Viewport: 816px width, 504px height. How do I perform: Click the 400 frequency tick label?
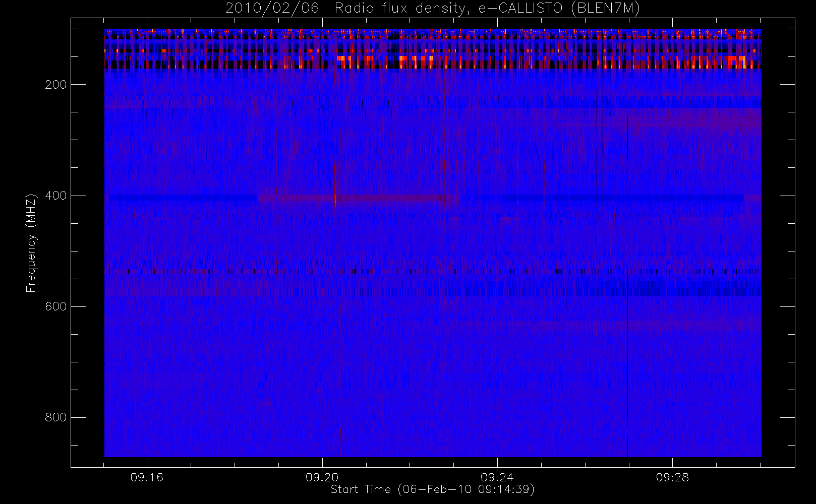[56, 196]
